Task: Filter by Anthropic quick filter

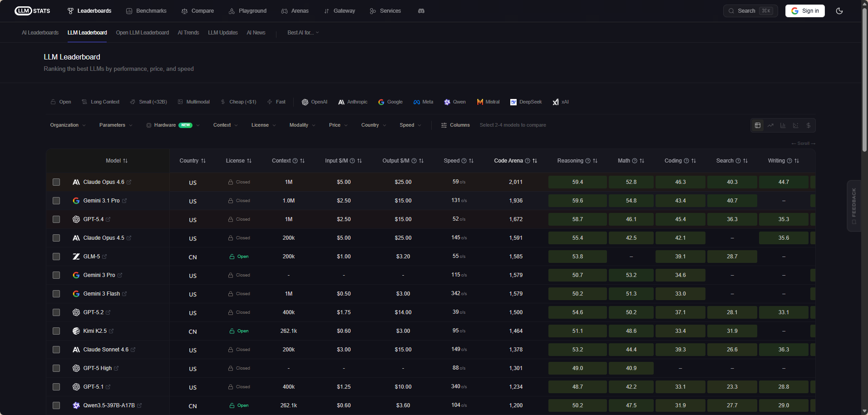Action: tap(353, 102)
